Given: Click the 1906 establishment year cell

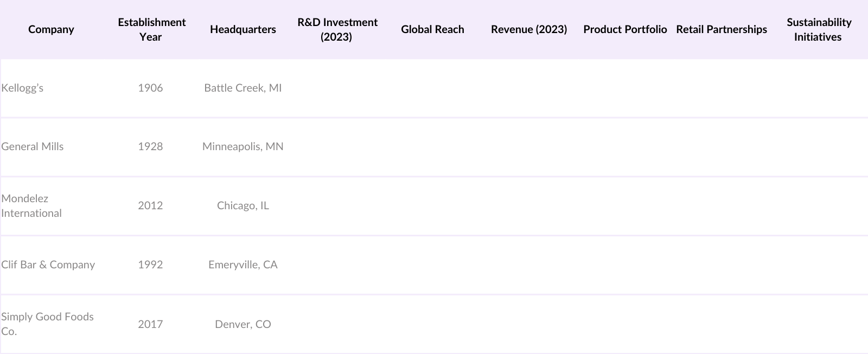Looking at the screenshot, I should click(150, 88).
